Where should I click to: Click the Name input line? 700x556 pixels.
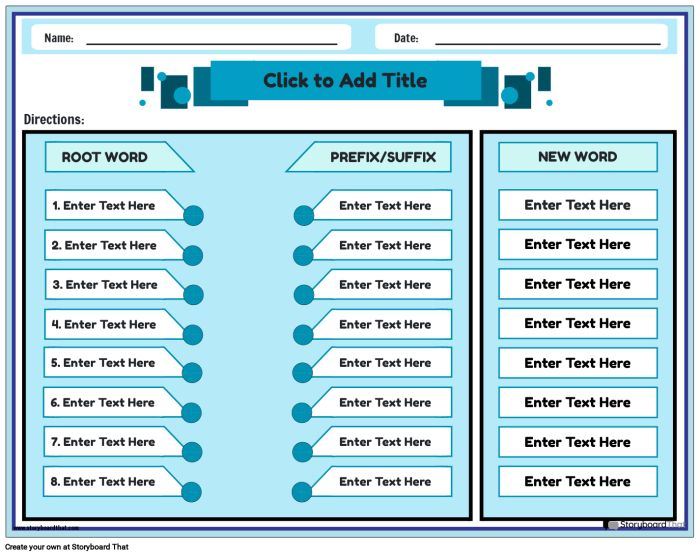pos(212,42)
